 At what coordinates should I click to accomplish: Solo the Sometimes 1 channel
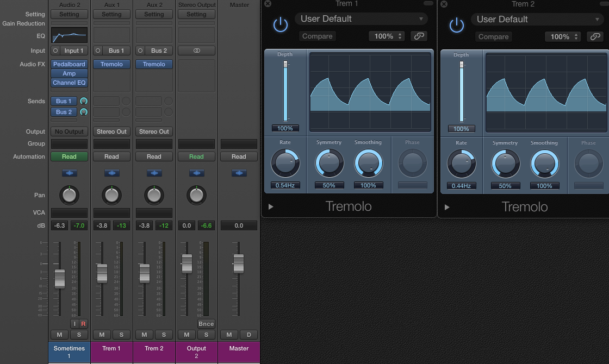pos(79,335)
